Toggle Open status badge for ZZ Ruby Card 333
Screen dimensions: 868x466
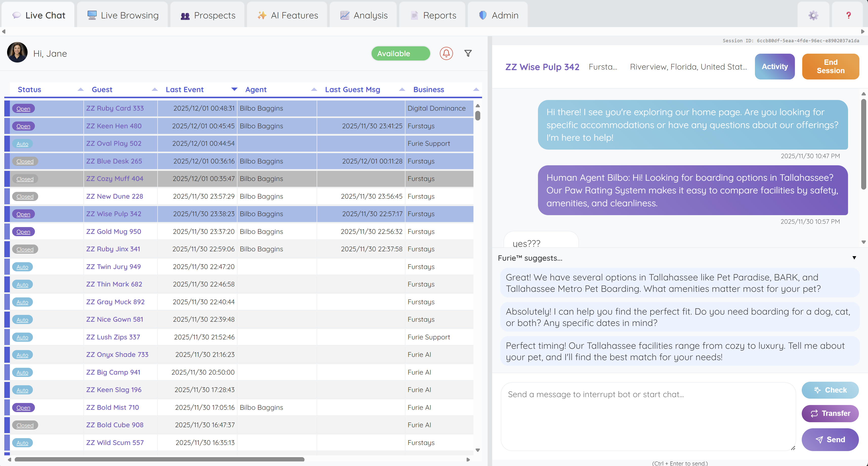23,109
